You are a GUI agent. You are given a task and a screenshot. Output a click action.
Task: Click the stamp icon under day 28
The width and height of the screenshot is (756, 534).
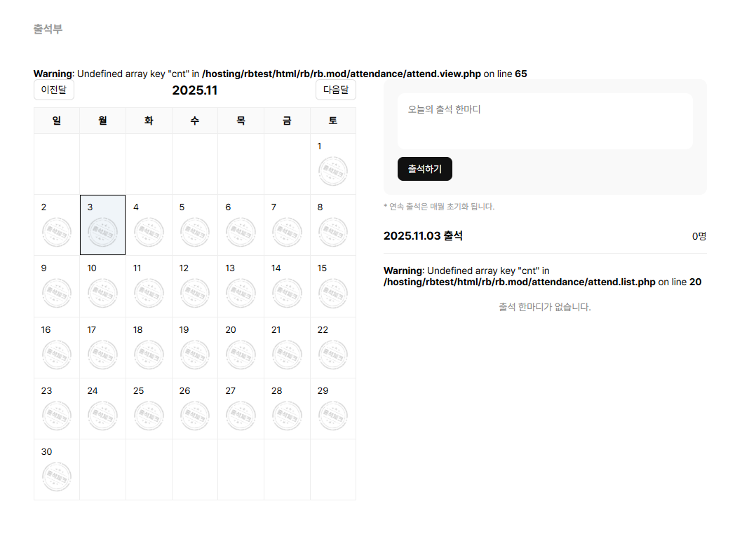coord(287,416)
